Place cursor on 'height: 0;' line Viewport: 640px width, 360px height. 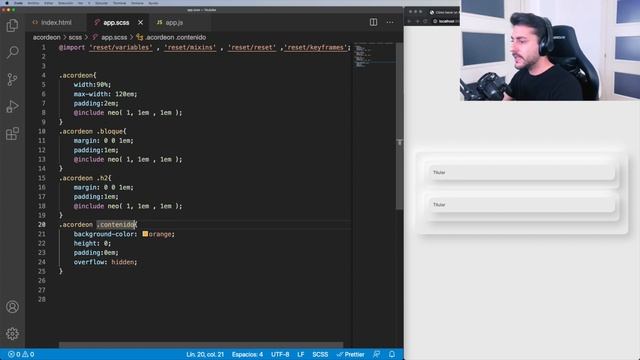point(92,243)
